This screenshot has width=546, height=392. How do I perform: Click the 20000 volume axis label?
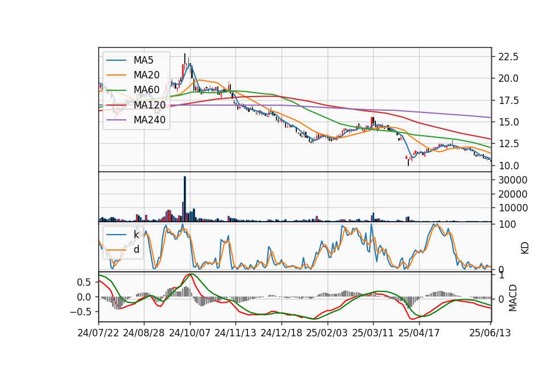(x=513, y=194)
